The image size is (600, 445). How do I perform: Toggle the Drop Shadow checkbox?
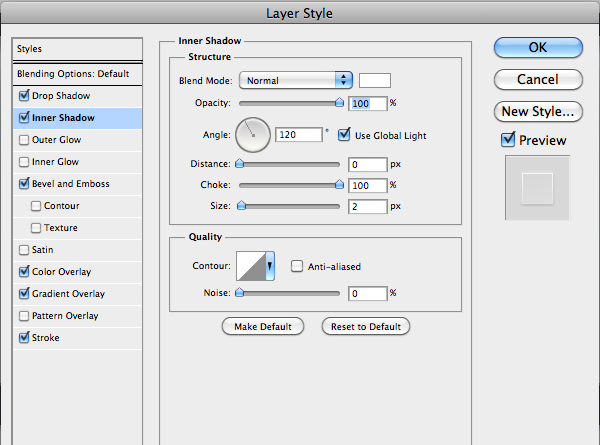(x=24, y=95)
